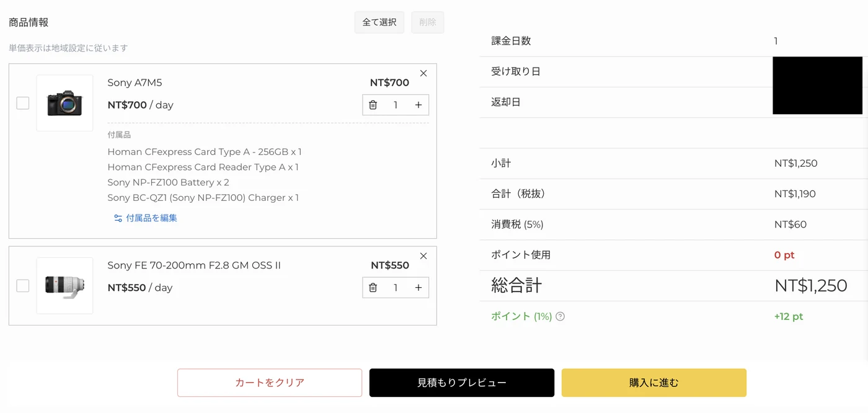Increase Sony FE 70-200mm quantity with plus
Viewport: 868px width, 413px height.
tap(418, 288)
